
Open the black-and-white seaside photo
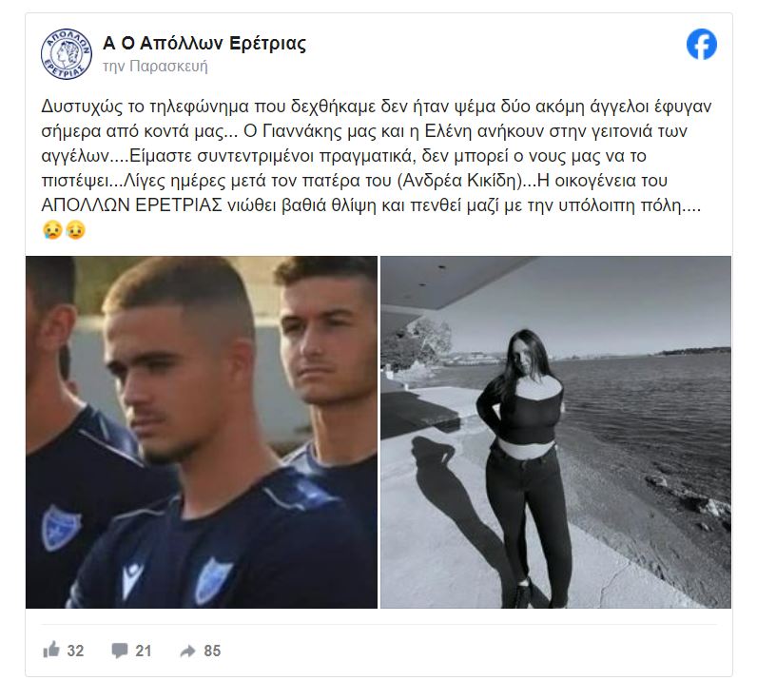[555, 432]
